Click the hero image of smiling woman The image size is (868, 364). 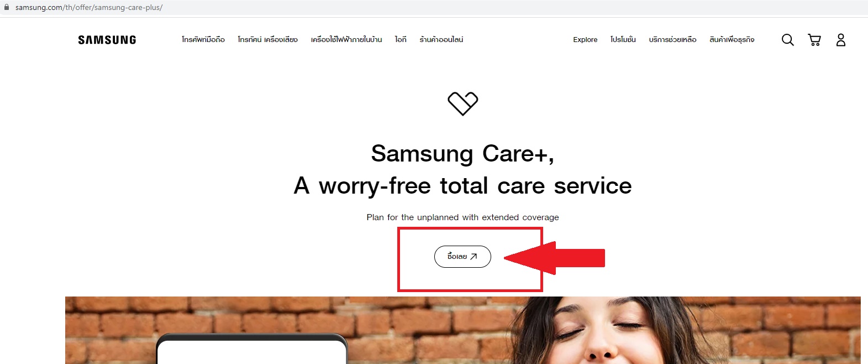[463, 330]
